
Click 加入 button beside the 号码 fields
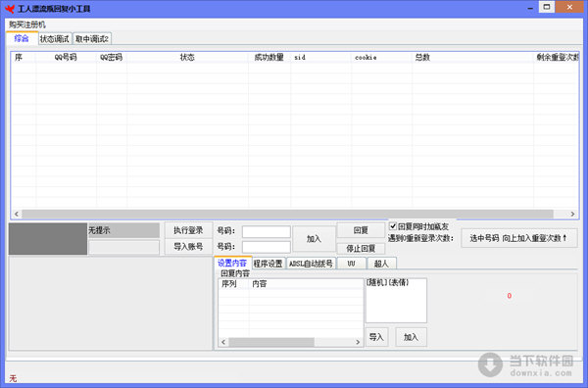tap(314, 238)
